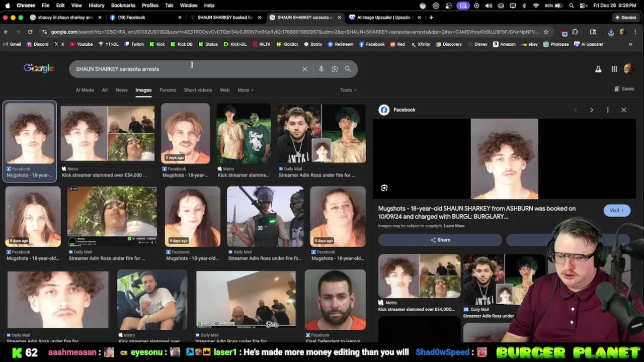The width and height of the screenshot is (644, 362).
Task: Show hidden bookmarks via overflow chevron
Action: tap(630, 44)
